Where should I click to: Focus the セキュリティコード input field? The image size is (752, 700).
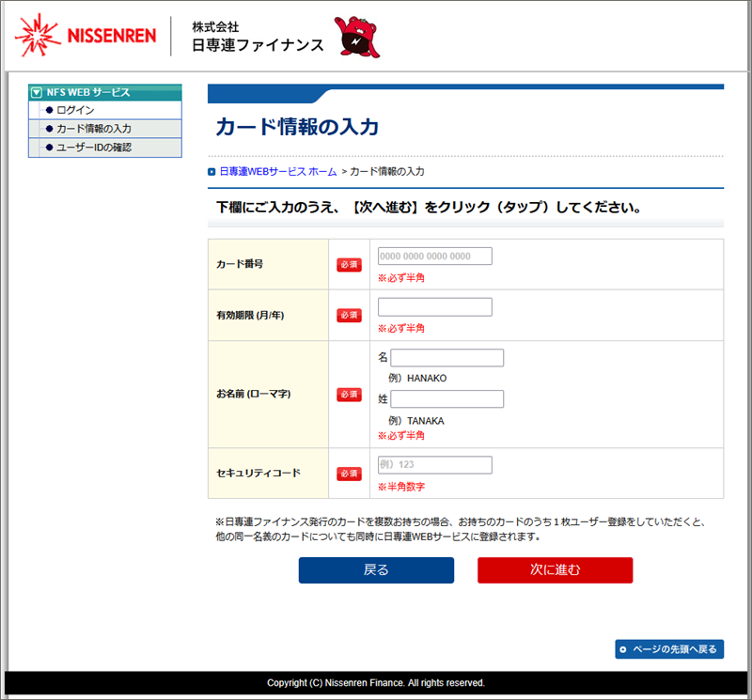pos(434,465)
